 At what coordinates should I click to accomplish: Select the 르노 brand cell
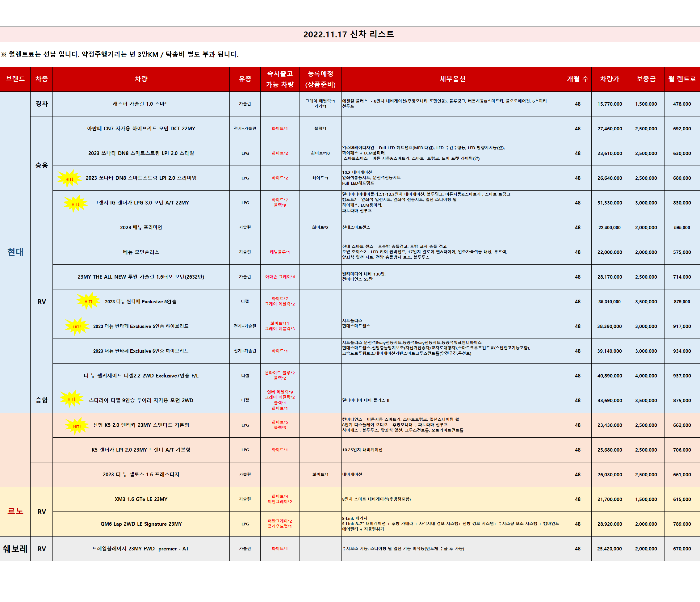pos(15,511)
